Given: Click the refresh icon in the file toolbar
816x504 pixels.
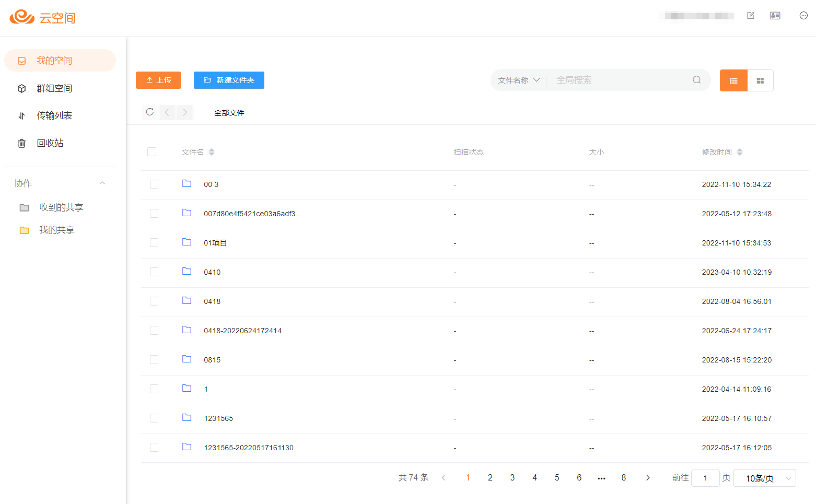Looking at the screenshot, I should (150, 112).
